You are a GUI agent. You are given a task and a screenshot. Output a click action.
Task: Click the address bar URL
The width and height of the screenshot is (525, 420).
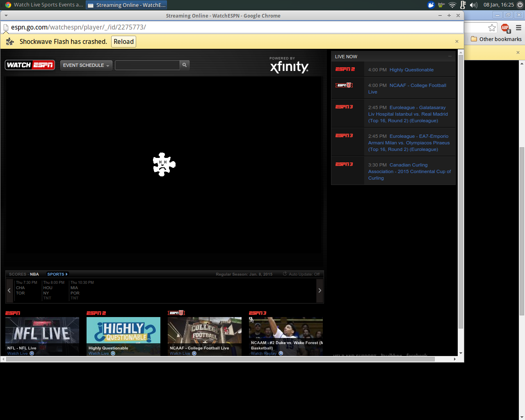point(78,27)
